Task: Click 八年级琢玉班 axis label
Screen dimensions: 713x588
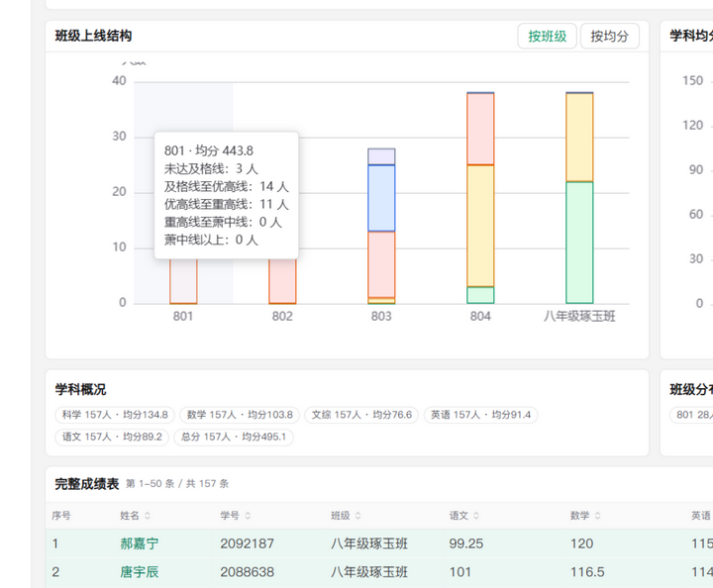Action: pyautogui.click(x=579, y=316)
